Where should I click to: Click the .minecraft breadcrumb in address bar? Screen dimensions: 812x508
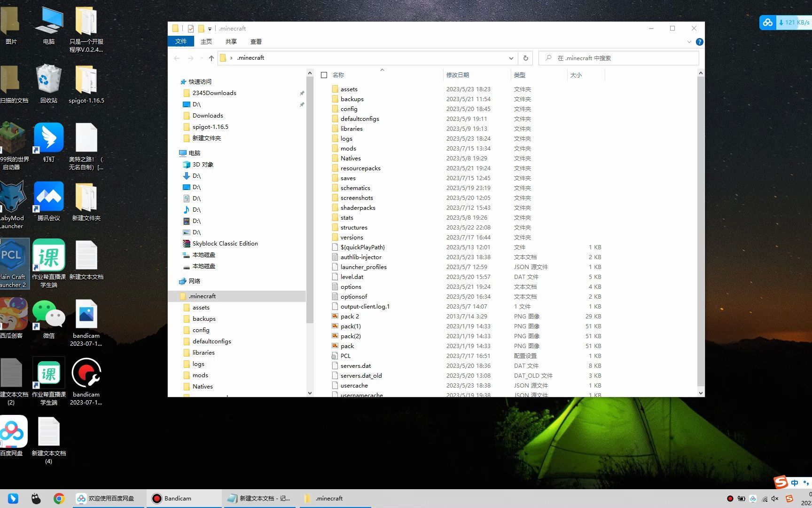pos(251,58)
